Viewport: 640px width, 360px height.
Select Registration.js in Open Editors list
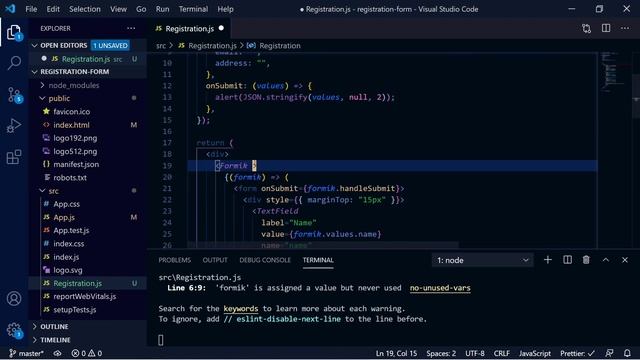coord(86,59)
